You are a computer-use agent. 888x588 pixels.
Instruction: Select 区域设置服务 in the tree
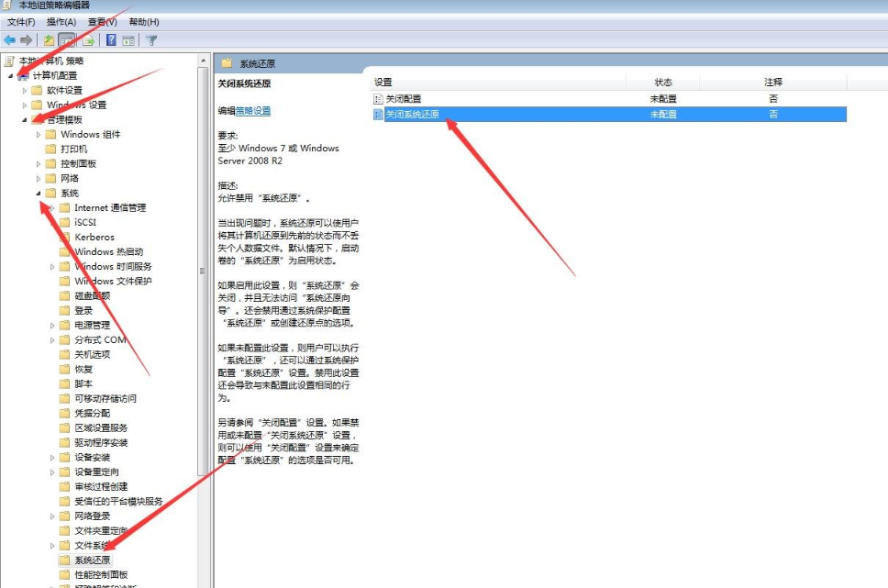(102, 428)
